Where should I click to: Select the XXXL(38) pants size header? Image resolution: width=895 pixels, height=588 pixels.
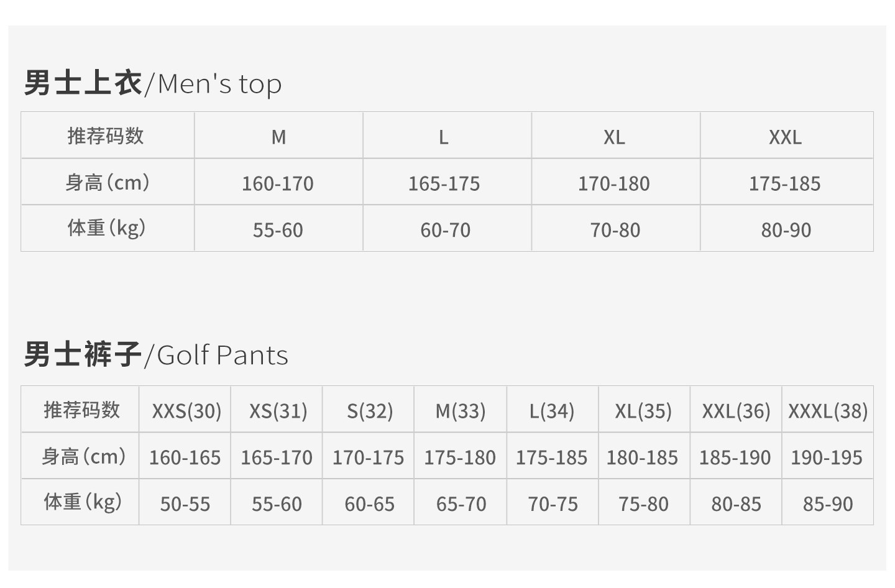pos(828,410)
